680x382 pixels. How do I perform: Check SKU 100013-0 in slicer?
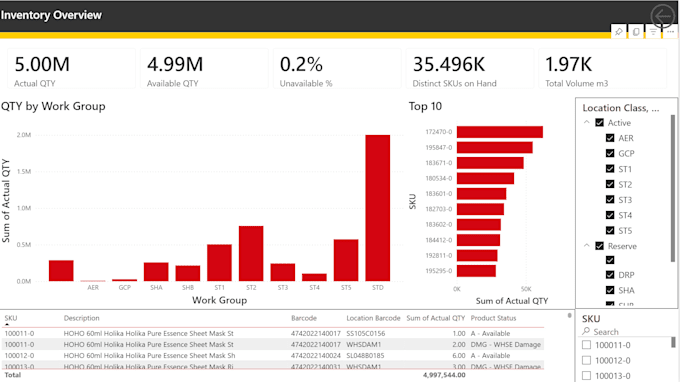[x=586, y=375]
